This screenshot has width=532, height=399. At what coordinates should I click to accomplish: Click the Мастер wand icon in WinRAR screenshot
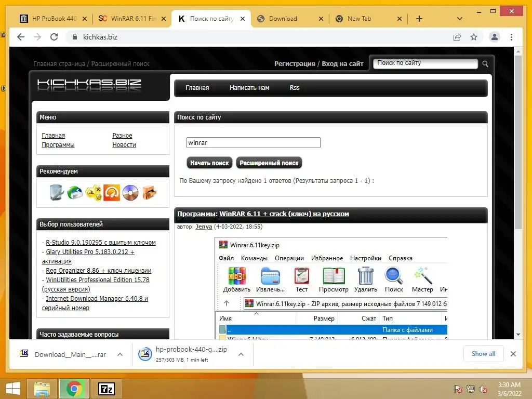pos(422,276)
